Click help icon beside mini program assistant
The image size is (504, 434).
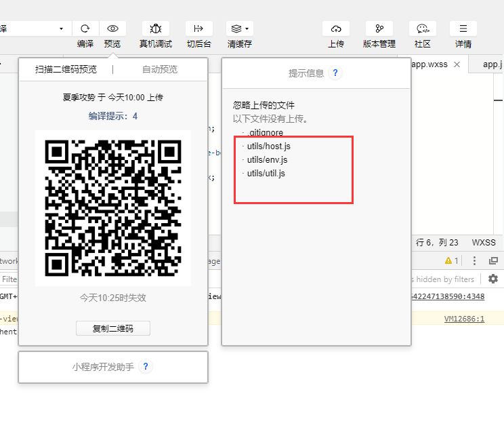pyautogui.click(x=146, y=366)
